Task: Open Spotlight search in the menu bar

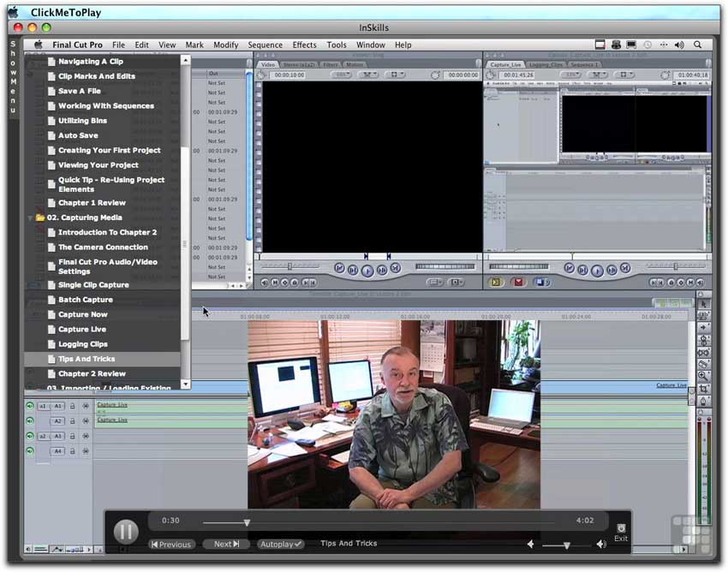Action: coord(697,45)
